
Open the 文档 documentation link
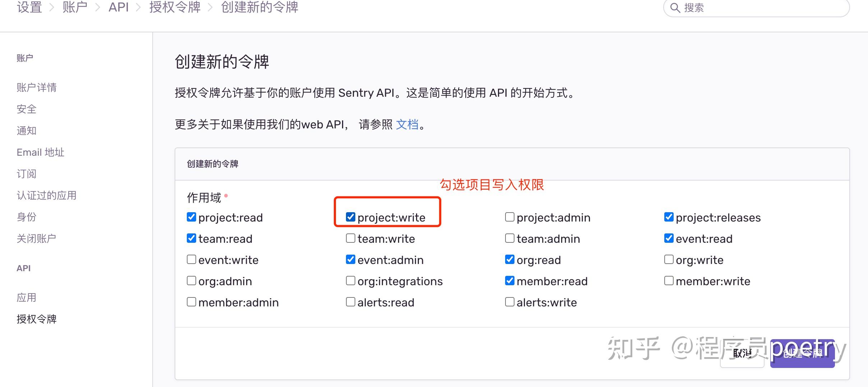point(408,125)
